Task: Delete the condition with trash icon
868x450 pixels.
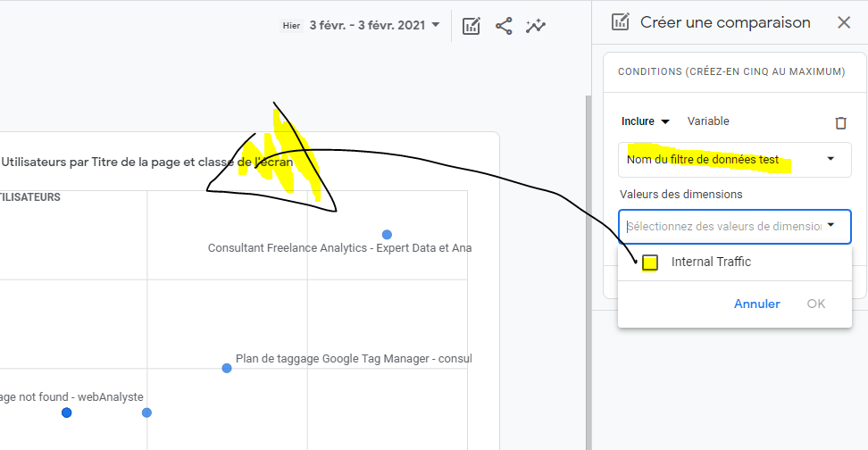Action: pyautogui.click(x=840, y=123)
